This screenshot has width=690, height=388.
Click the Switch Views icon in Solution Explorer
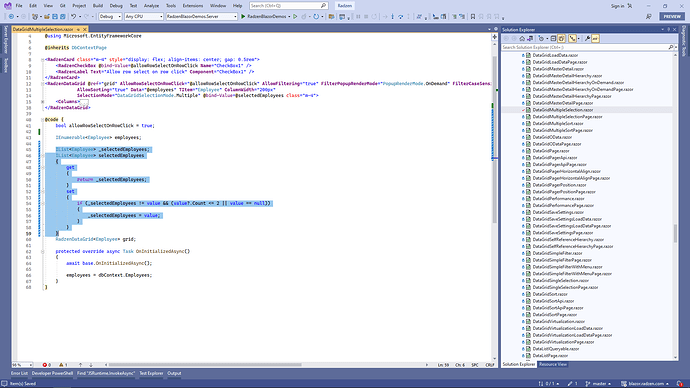point(530,39)
